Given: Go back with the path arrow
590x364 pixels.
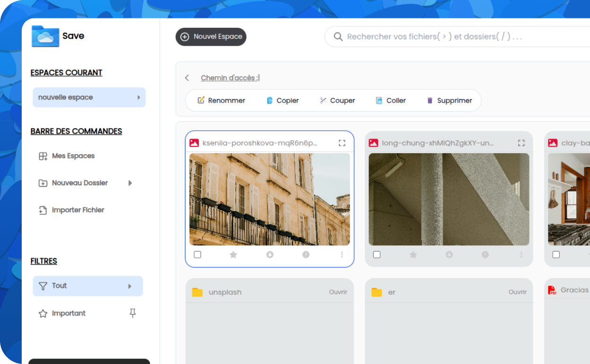Looking at the screenshot, I should [x=187, y=78].
